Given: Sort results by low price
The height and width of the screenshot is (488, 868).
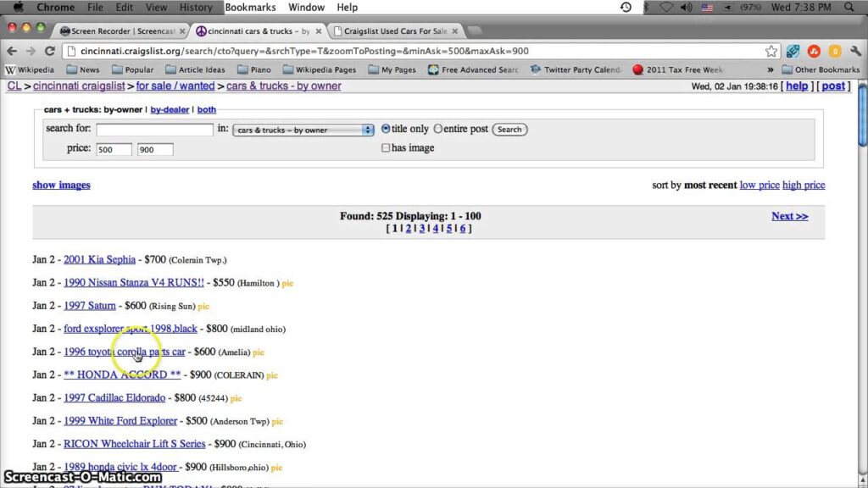Looking at the screenshot, I should (759, 185).
